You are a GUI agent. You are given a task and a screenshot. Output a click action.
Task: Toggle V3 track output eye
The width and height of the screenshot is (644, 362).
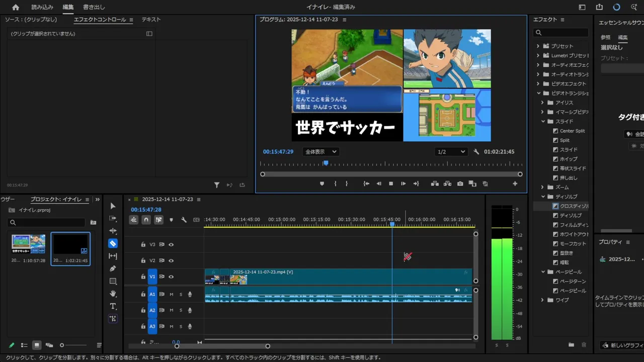pos(171,244)
